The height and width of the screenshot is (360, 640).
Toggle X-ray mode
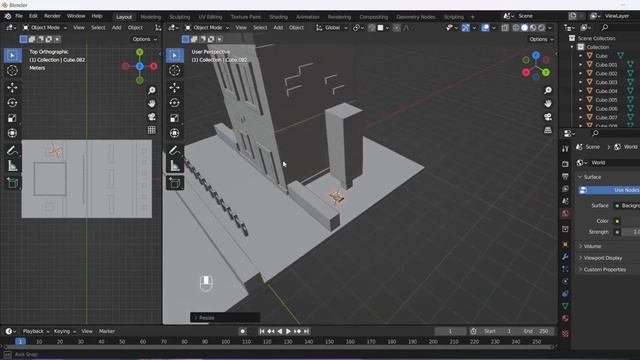pyautogui.click(x=505, y=28)
